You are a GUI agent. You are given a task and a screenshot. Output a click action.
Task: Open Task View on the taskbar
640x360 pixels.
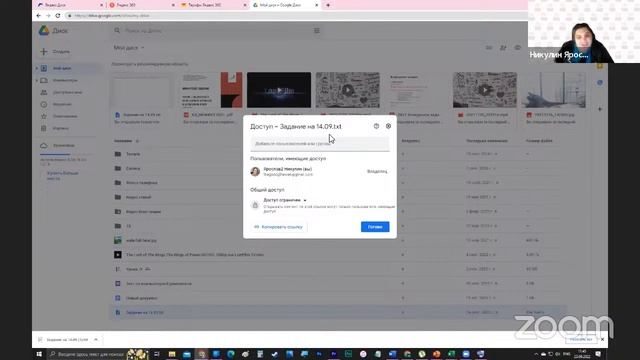point(156,354)
